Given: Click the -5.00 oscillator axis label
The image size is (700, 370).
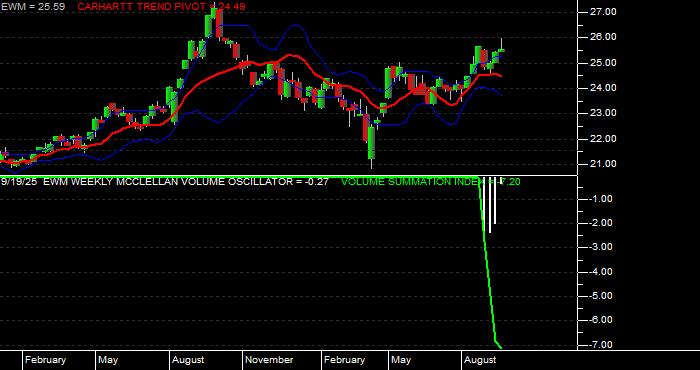Looking at the screenshot, I should point(602,296).
